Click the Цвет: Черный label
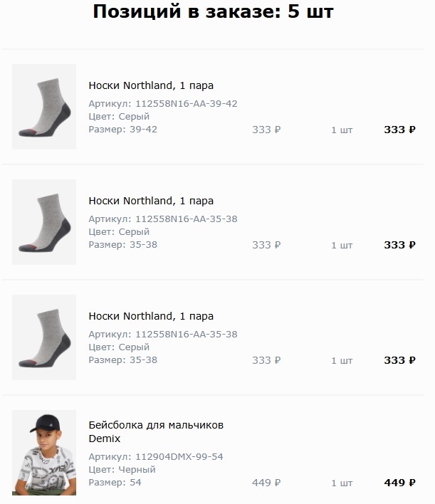The height and width of the screenshot is (504, 435). [x=122, y=469]
